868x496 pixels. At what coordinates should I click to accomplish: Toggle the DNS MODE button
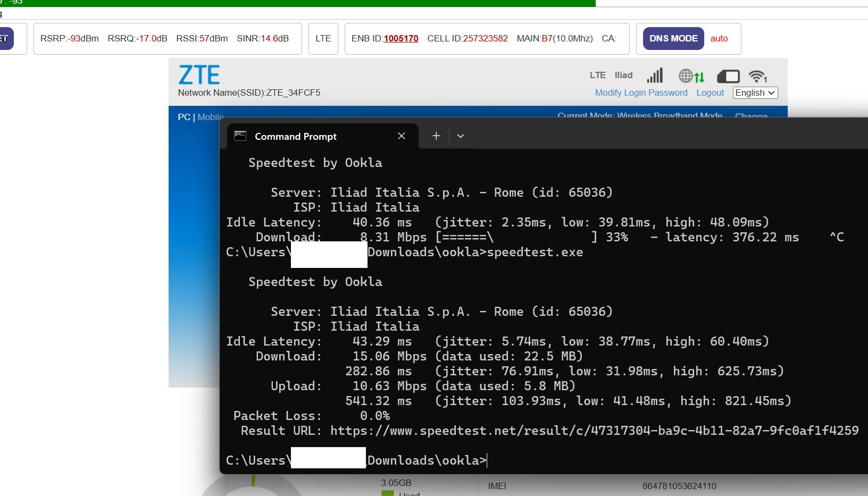pos(673,39)
